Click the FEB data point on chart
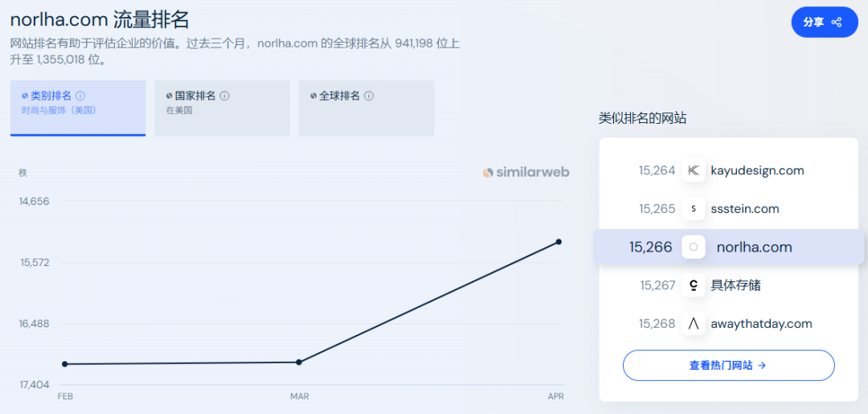868x414 pixels. tap(64, 364)
